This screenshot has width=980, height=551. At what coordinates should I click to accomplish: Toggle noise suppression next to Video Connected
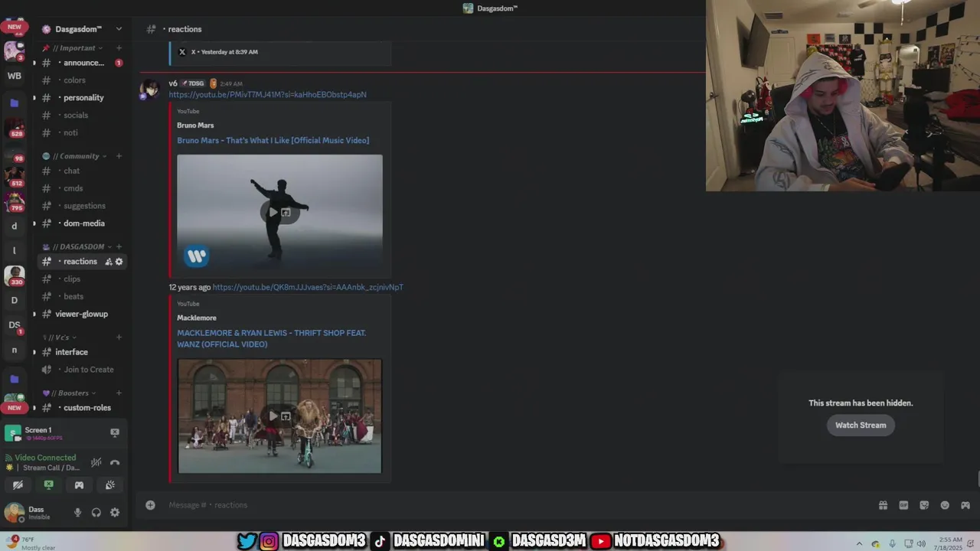[x=96, y=462]
